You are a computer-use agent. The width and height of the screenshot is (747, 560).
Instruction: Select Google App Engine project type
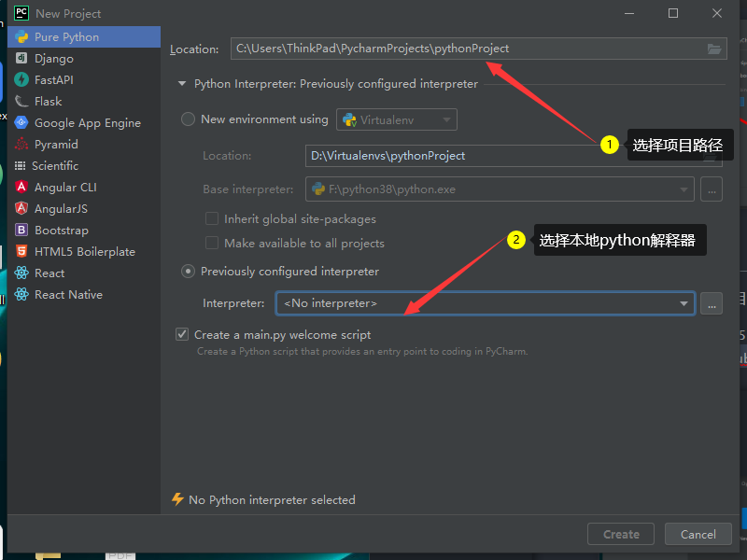tap(84, 123)
